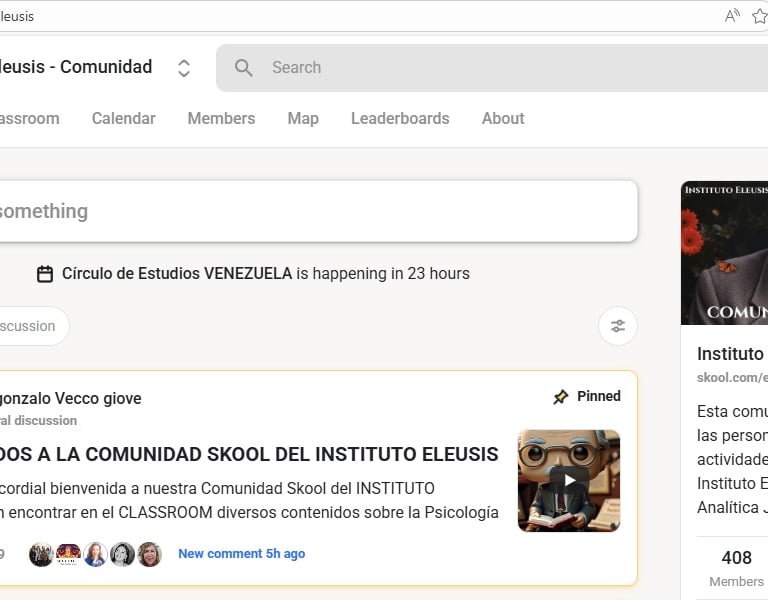
Task: Click the first commenter avatar
Action: (x=41, y=554)
